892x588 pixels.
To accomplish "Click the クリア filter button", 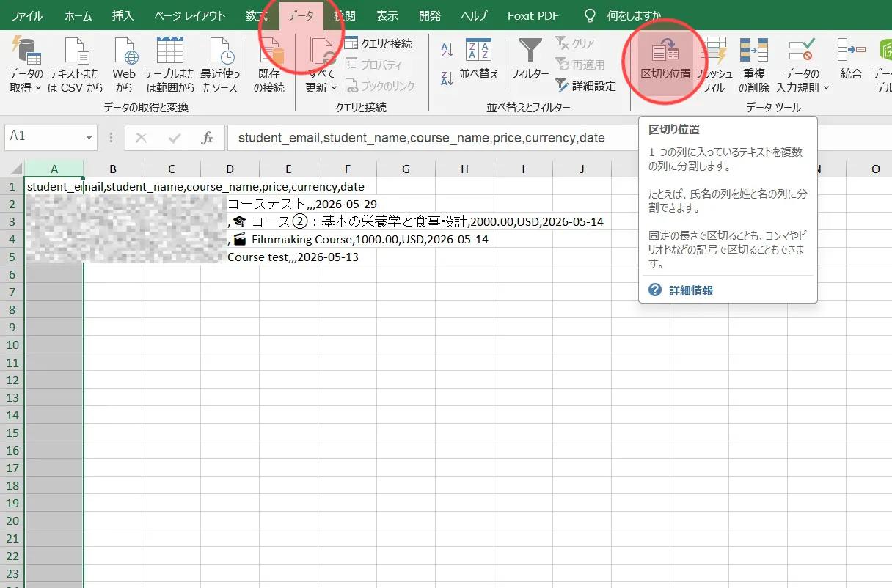I will [576, 43].
